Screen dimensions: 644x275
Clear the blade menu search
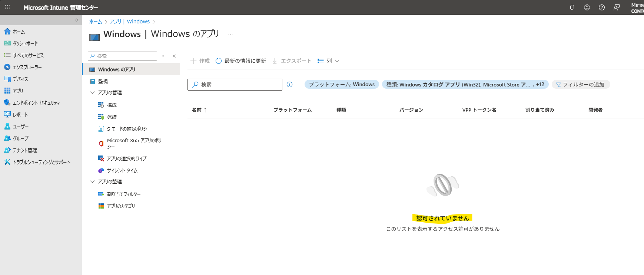tap(163, 56)
